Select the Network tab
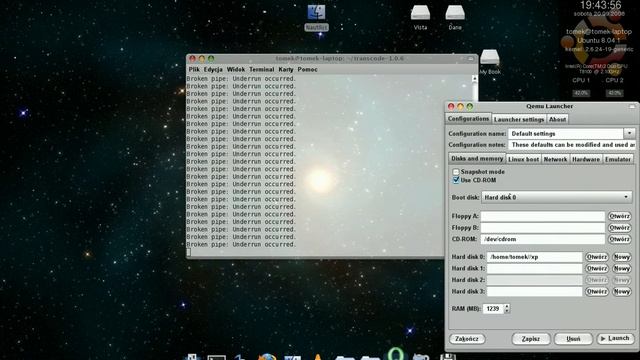Viewport: 640px width, 360px height. tap(555, 159)
